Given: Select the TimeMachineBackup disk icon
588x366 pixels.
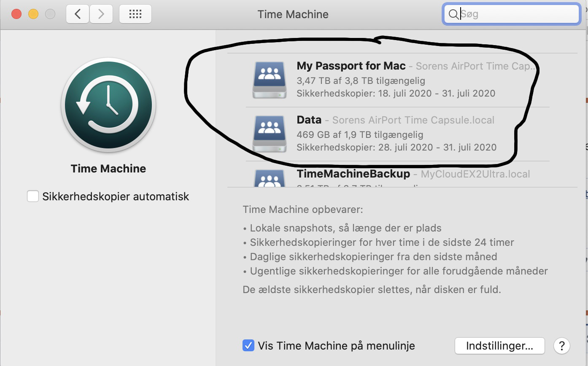Looking at the screenshot, I should [x=270, y=178].
